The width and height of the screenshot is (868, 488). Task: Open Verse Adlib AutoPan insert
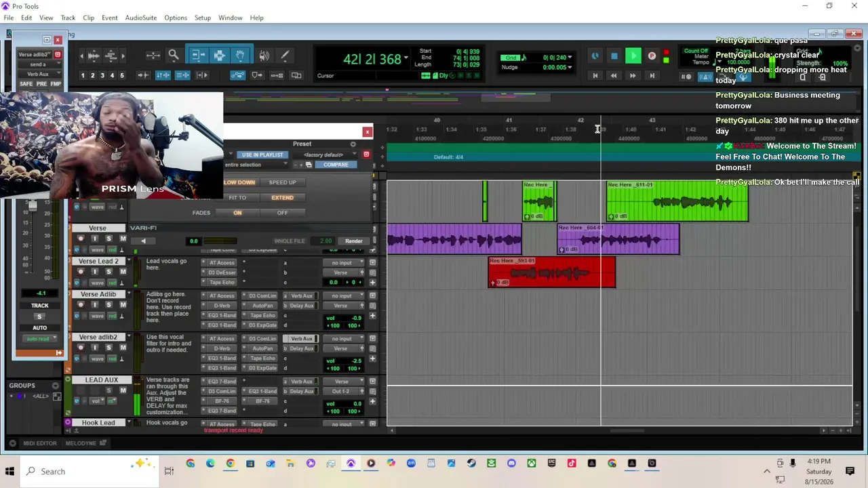261,306
